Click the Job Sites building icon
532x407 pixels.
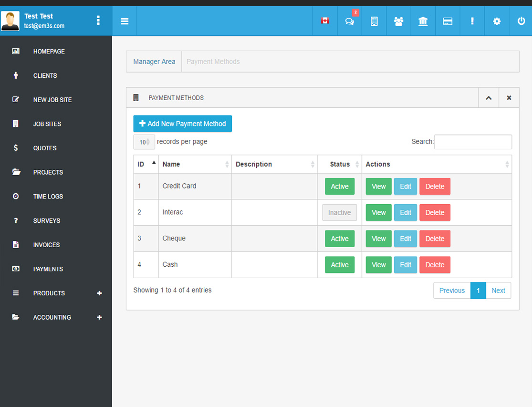pos(16,124)
